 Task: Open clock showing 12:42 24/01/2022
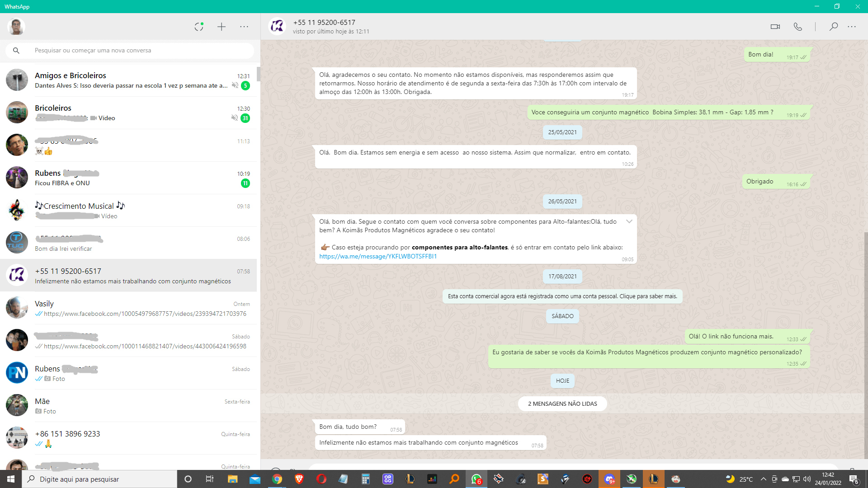pyautogui.click(x=828, y=479)
